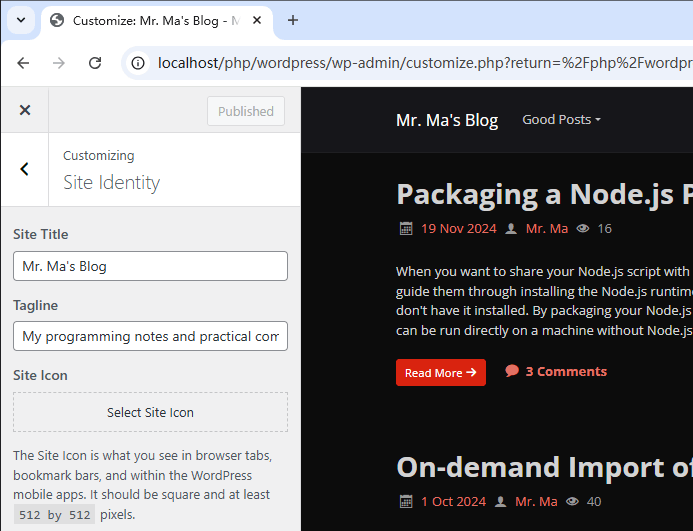Click the Customizing label text
693x531 pixels.
point(99,156)
